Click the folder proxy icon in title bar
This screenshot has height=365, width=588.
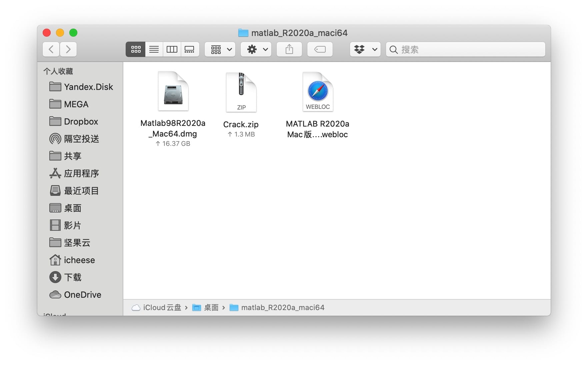click(x=243, y=33)
